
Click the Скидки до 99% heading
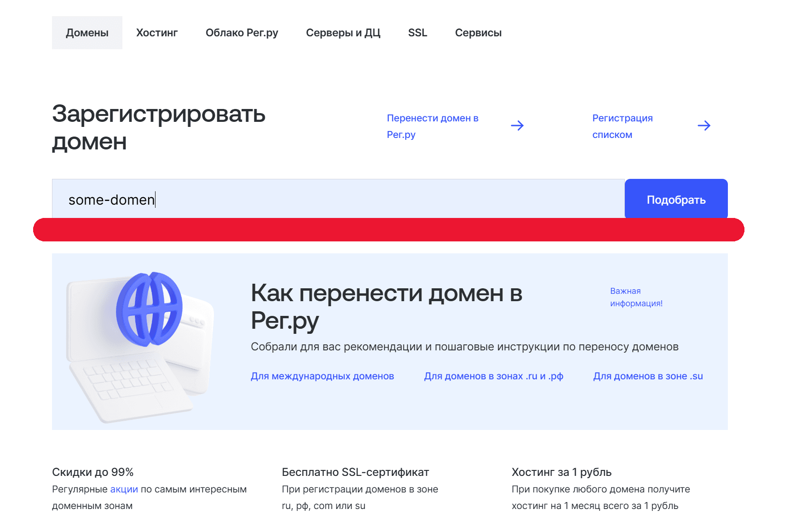(x=93, y=472)
